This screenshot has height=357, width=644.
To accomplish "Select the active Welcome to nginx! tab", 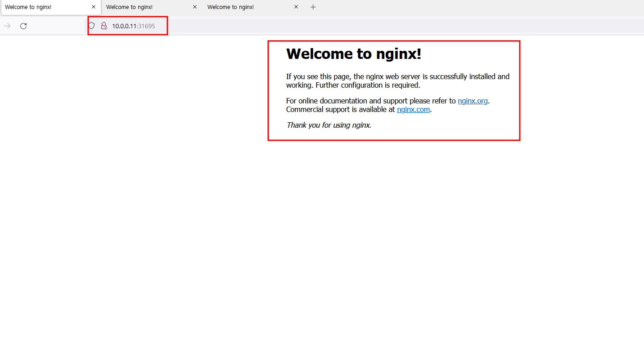I will click(50, 7).
